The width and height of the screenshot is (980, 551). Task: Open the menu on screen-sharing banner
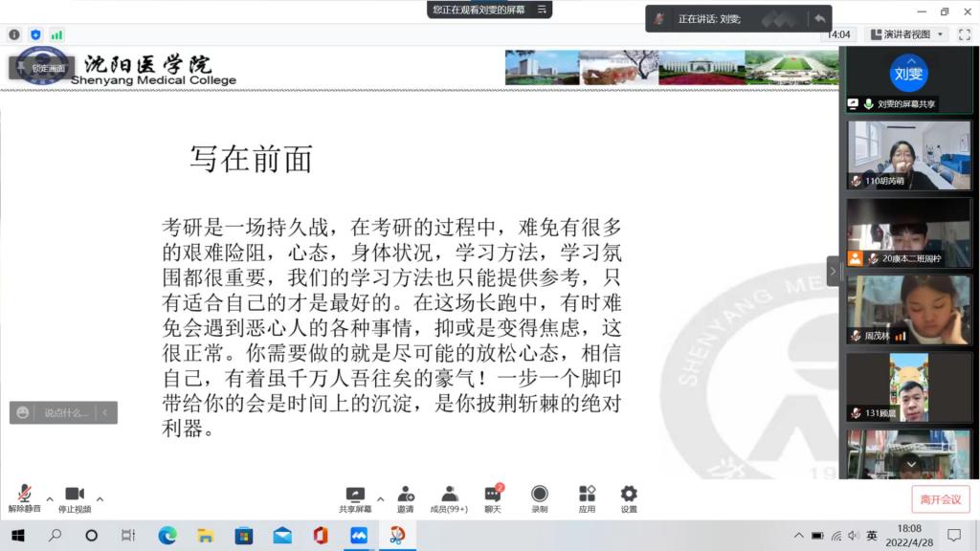click(x=542, y=10)
